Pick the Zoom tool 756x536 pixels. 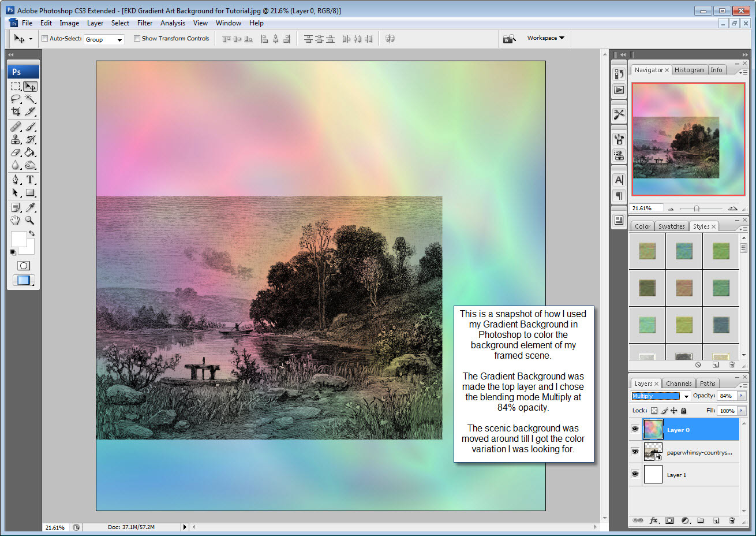pyautogui.click(x=29, y=219)
